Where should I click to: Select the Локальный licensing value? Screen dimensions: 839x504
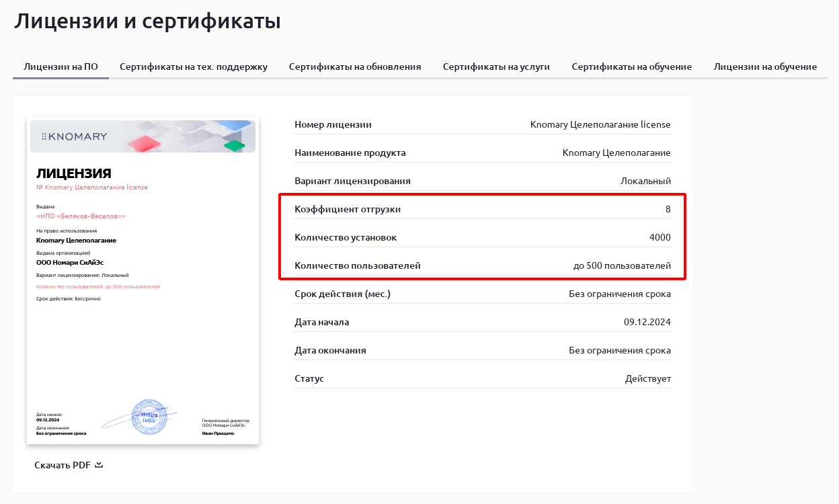pyautogui.click(x=645, y=181)
